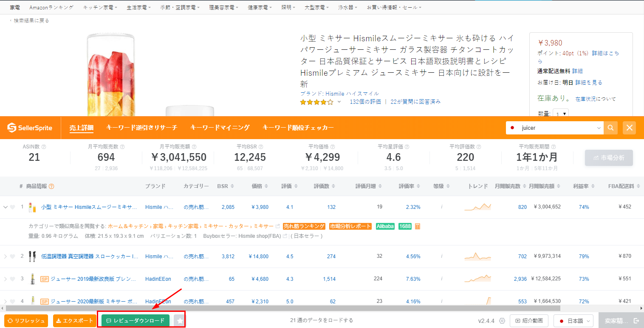Switch to キーワード順位チェッカー tab
Screen dimensions: 644x328
[298, 128]
